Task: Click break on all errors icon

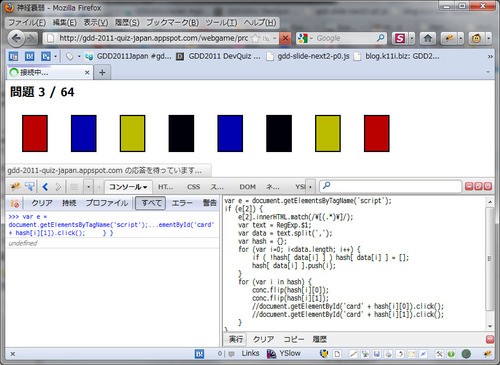Action: point(15,203)
